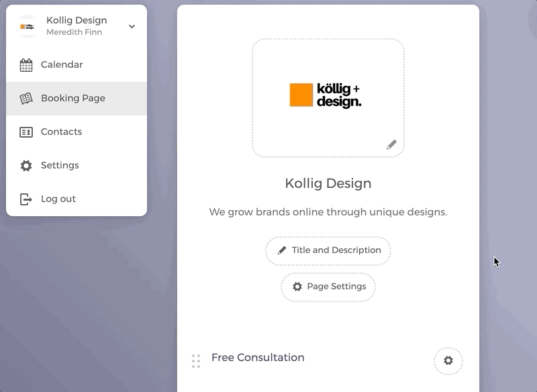Click the Meredith Finn user name
Screen dimensions: 537x392
tap(74, 32)
